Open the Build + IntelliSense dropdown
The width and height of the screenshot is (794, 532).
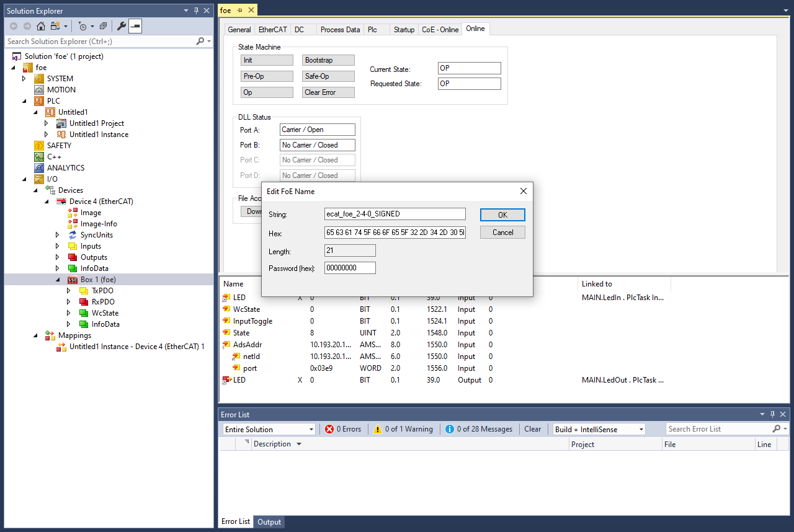point(599,429)
